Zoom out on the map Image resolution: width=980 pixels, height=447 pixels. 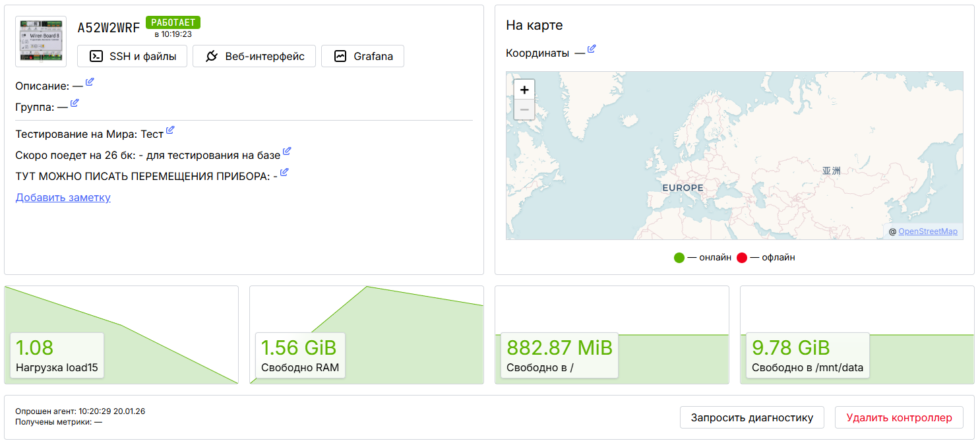click(524, 109)
